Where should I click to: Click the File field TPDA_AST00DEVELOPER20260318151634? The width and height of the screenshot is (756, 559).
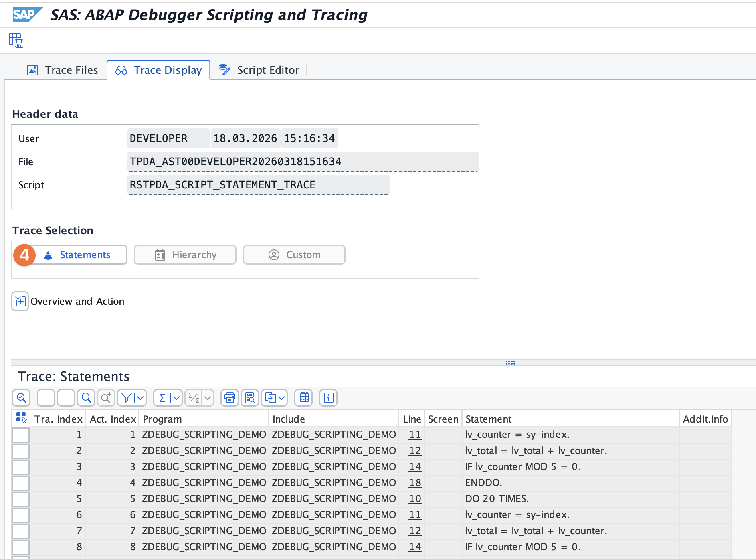pos(303,162)
